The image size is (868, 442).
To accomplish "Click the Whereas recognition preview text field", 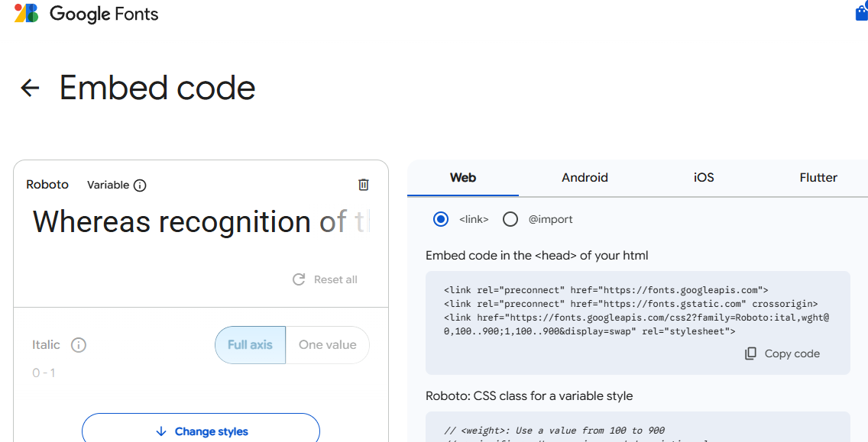I will [x=200, y=222].
